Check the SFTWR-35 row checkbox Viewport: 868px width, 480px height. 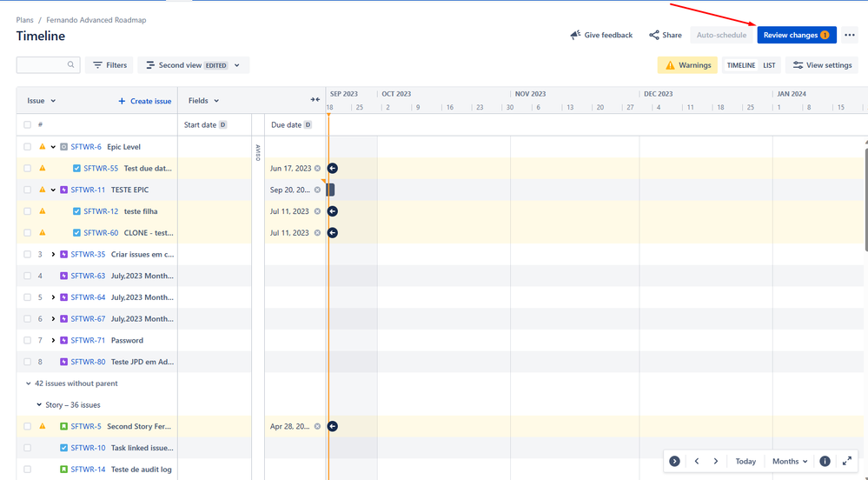coord(27,255)
